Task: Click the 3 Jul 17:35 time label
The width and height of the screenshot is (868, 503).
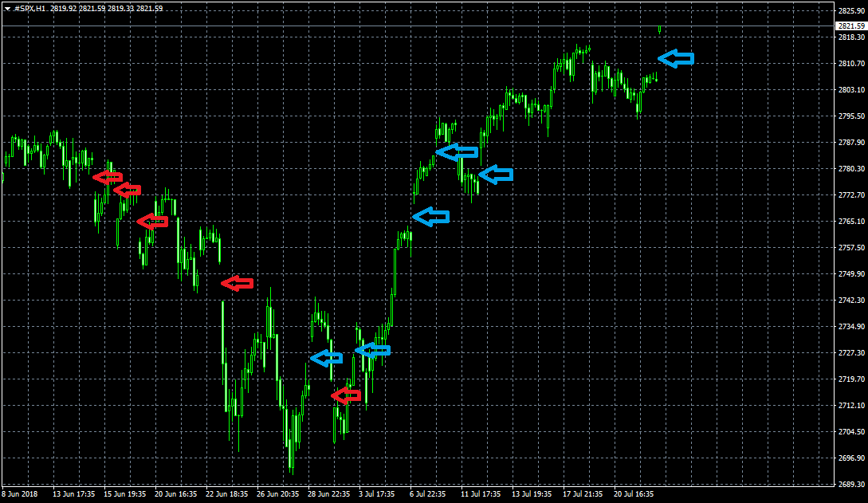Action: point(376,493)
